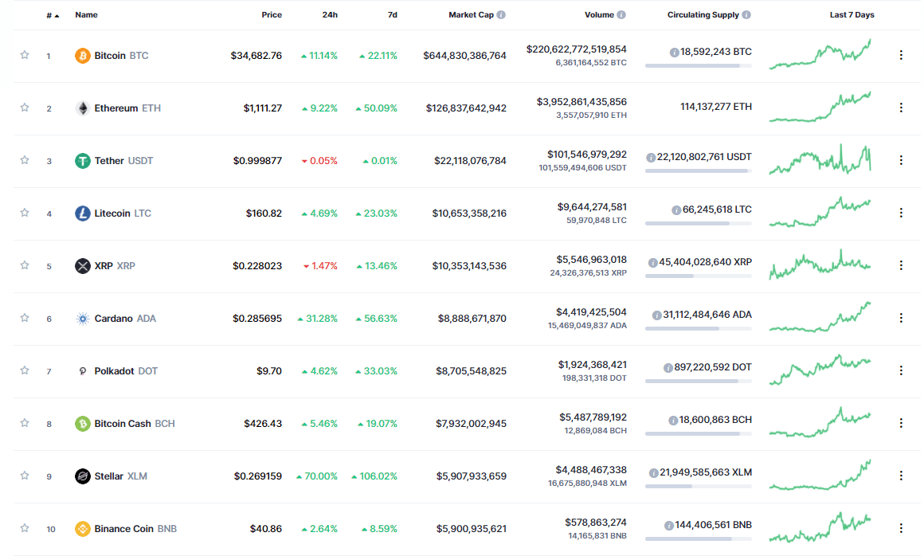Open Stellar last 7 days sparkline chart
Screen dimensions: 924x560
coord(820,475)
